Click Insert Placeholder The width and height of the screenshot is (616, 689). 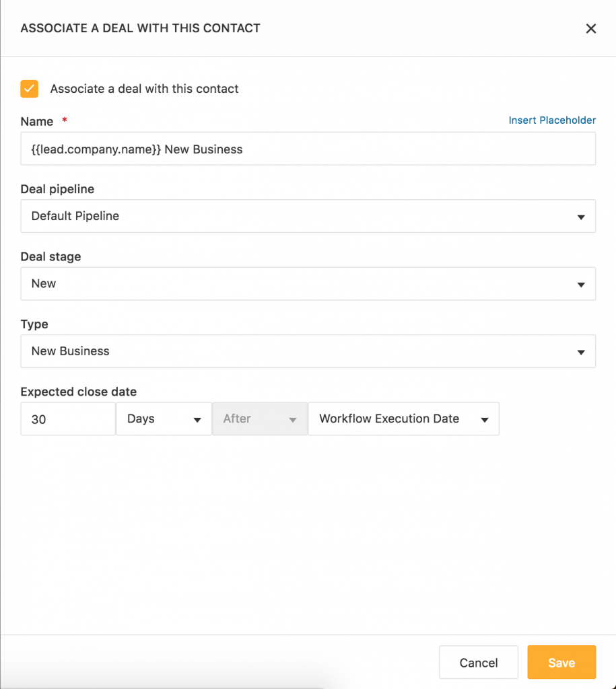point(552,120)
